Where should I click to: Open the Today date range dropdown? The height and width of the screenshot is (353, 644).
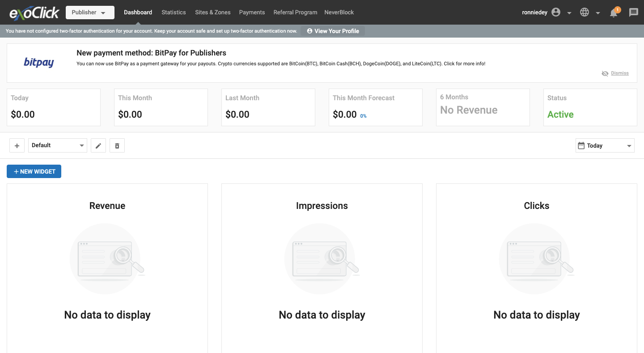pos(605,145)
